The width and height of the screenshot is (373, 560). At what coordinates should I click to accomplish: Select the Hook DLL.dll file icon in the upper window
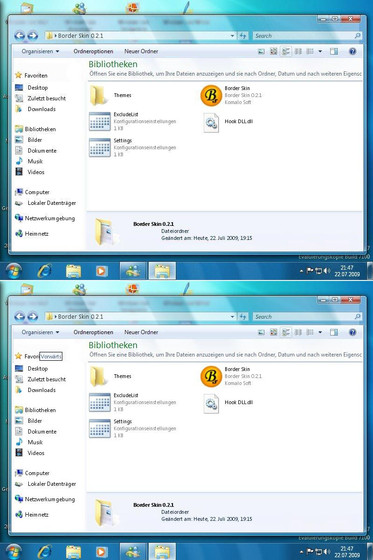[211, 123]
